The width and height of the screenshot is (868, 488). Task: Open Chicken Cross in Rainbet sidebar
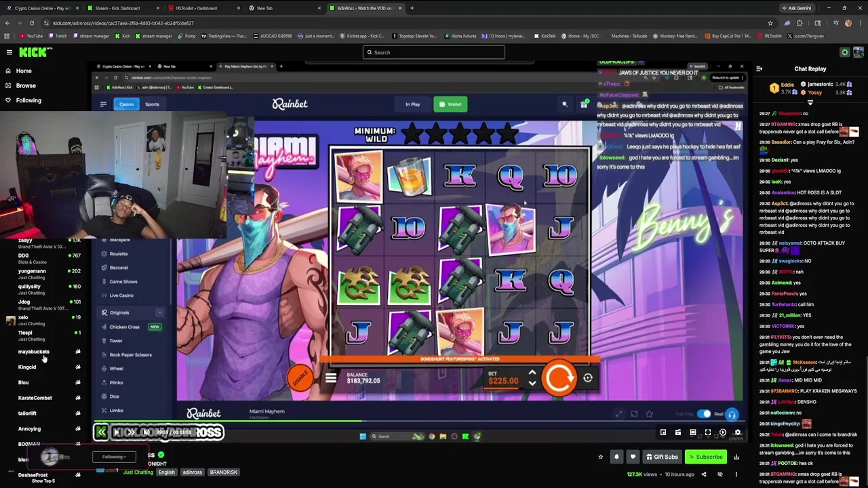click(x=125, y=327)
